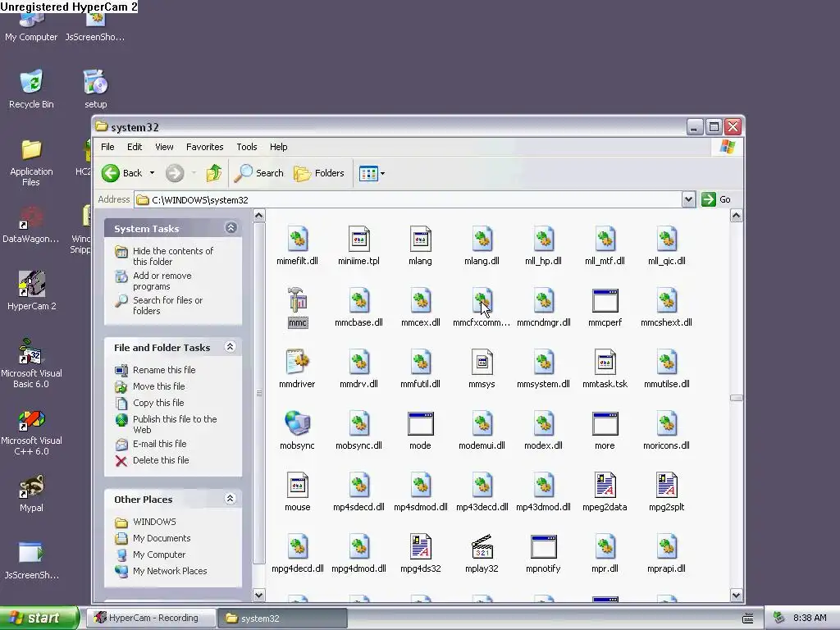The image size is (840, 630).
Task: Select the mmtask.tsk file icon
Action: 605,363
